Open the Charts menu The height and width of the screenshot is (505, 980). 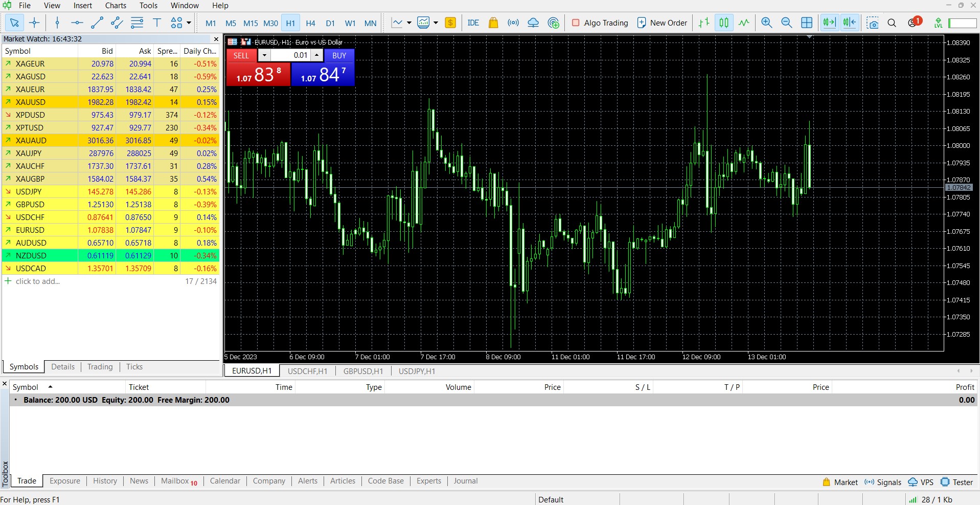tap(116, 6)
